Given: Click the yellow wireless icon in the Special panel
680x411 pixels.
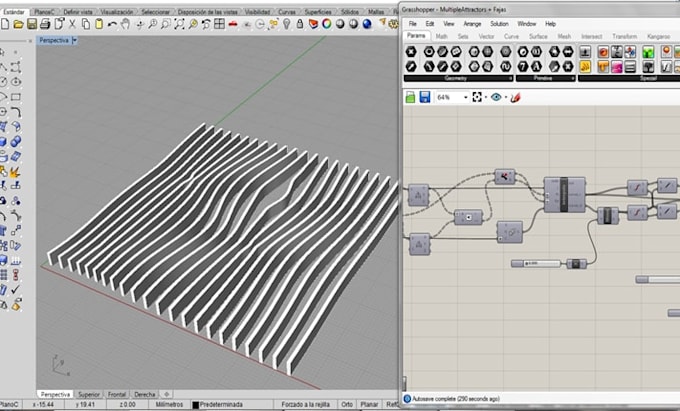Looking at the screenshot, I should (x=585, y=67).
